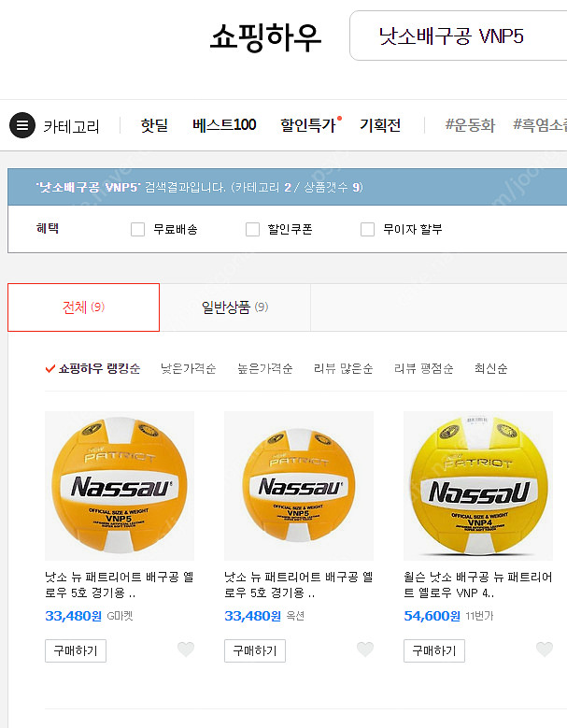Sort by 낮은가격순
Viewport: 567px width, 728px height.
188,368
